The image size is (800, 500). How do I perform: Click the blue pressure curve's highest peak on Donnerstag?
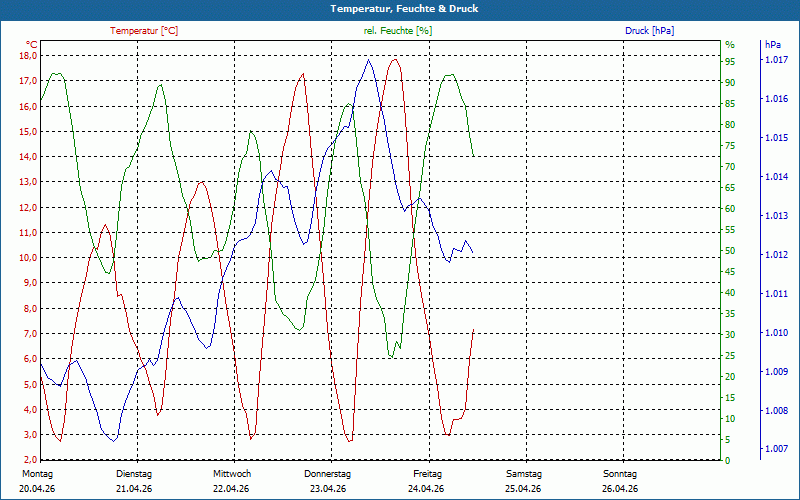pyautogui.click(x=368, y=60)
